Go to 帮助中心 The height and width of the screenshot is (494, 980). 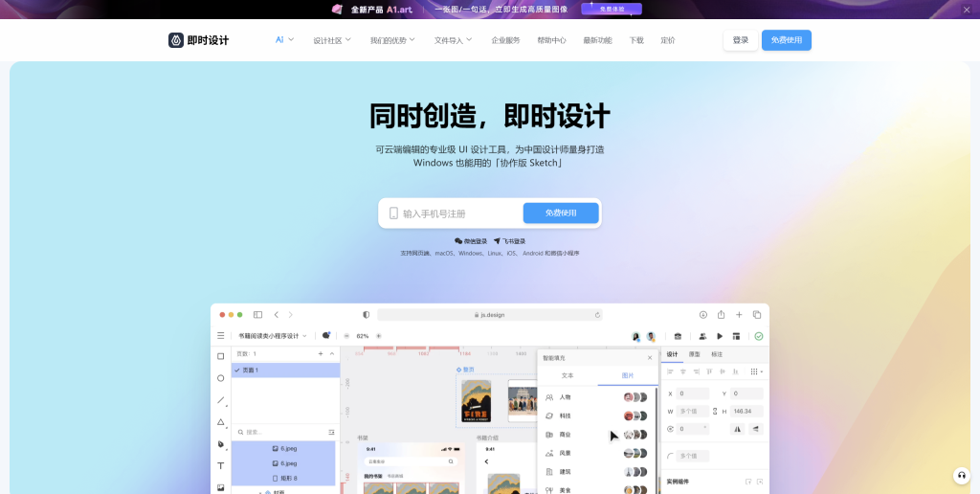pyautogui.click(x=552, y=40)
